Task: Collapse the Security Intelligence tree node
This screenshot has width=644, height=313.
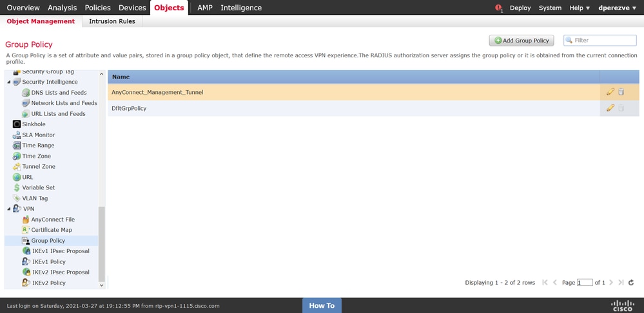Action: click(9, 82)
